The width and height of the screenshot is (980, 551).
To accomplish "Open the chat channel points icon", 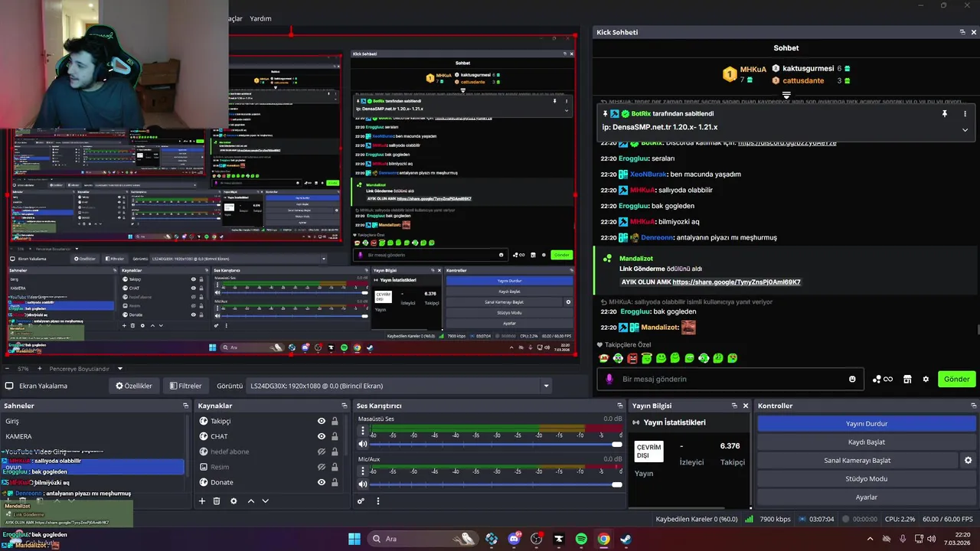I will pyautogui.click(x=883, y=379).
